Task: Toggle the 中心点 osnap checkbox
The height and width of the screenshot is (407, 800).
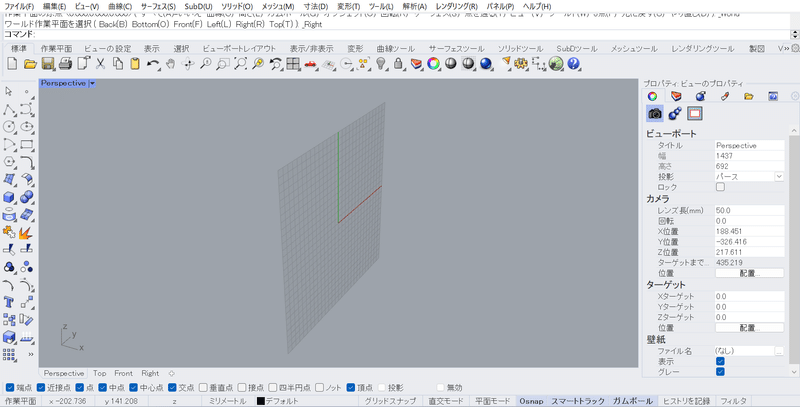Action: (134, 388)
